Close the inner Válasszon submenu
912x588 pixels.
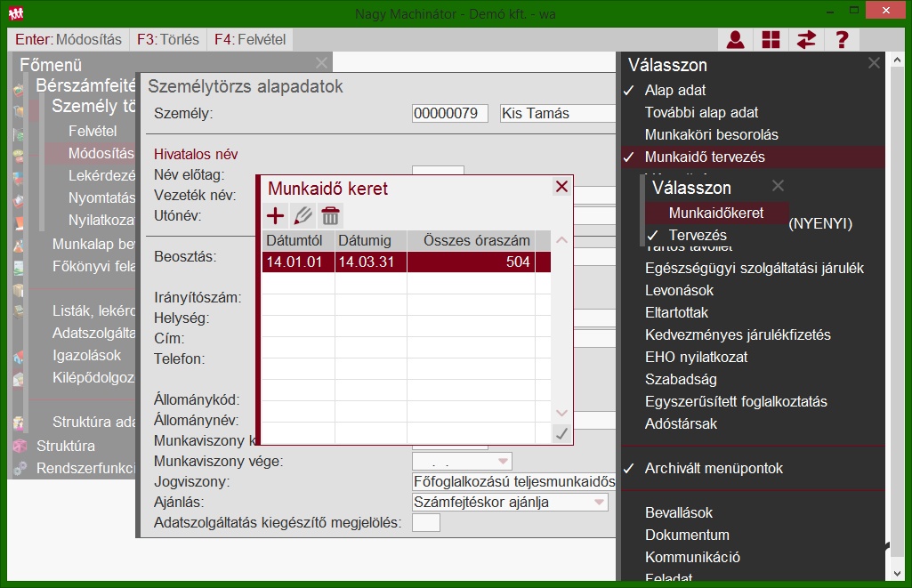coord(778,186)
